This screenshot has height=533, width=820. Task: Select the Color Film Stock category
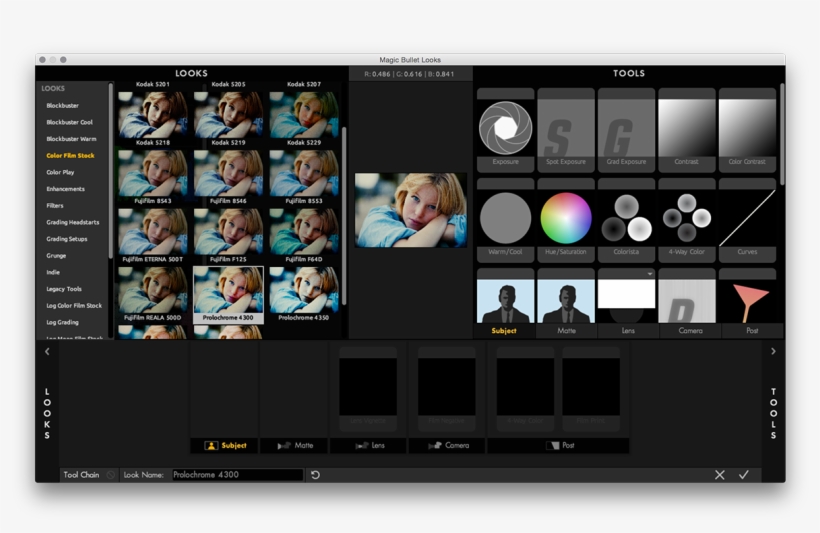[70, 156]
